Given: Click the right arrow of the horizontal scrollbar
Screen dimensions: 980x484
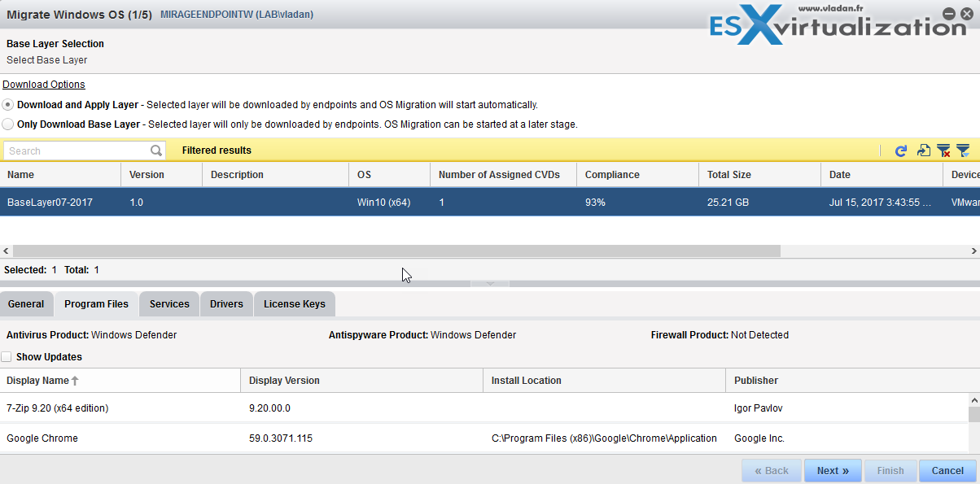Looking at the screenshot, I should pos(973,251).
